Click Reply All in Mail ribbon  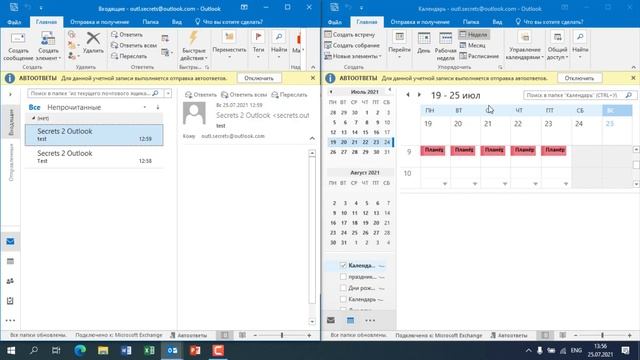coord(134,45)
